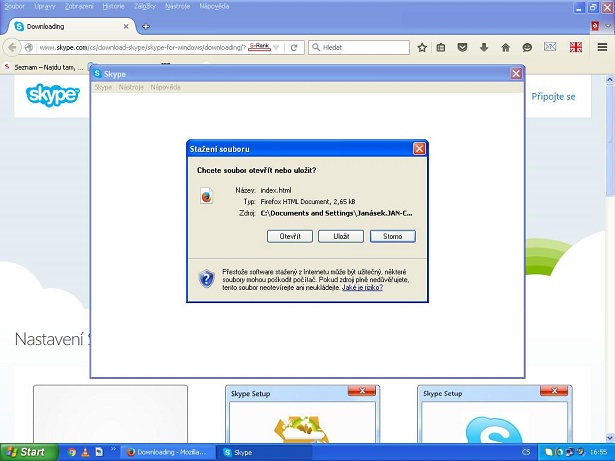
Task: Open the Soubor menu in Firefox
Action: [15, 6]
